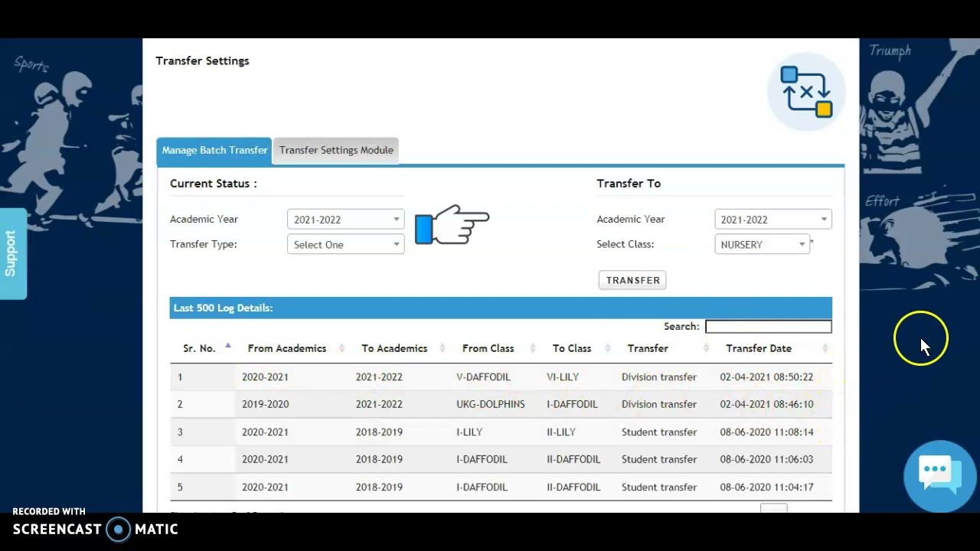Switch to Transfer Settings Module tab
Viewport: 980px width, 551px height.
(x=336, y=151)
